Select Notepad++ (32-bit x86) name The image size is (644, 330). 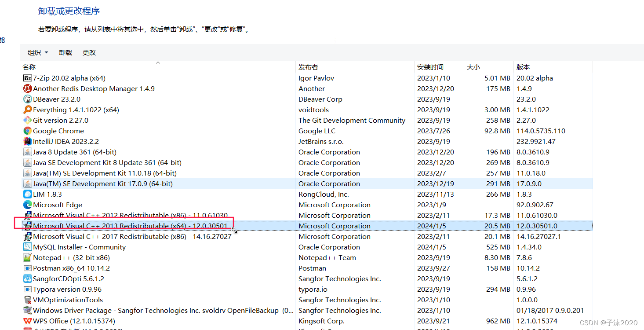point(71,257)
